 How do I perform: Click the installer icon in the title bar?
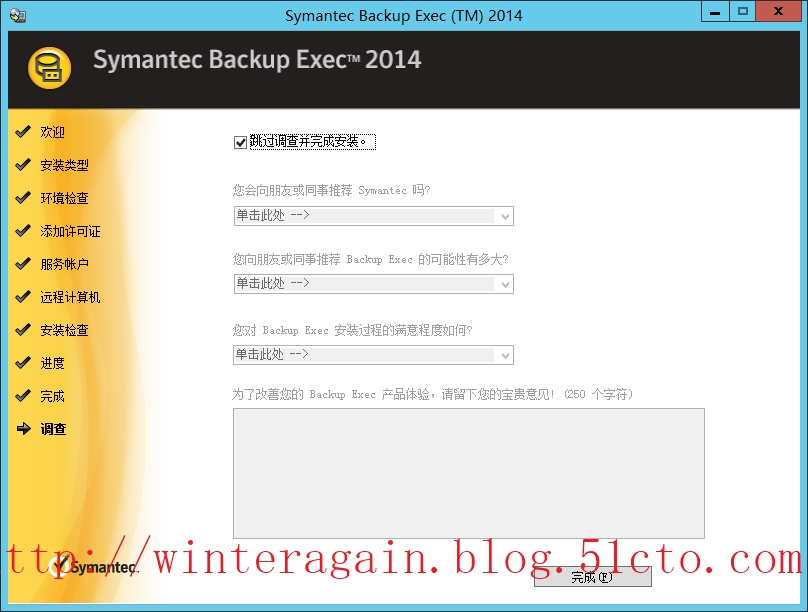(18, 15)
